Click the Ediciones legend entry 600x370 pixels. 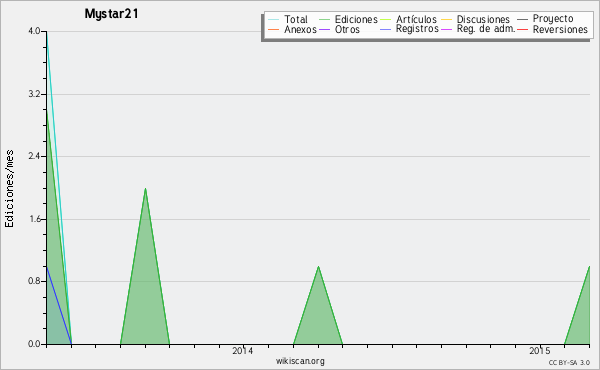pyautogui.click(x=348, y=19)
